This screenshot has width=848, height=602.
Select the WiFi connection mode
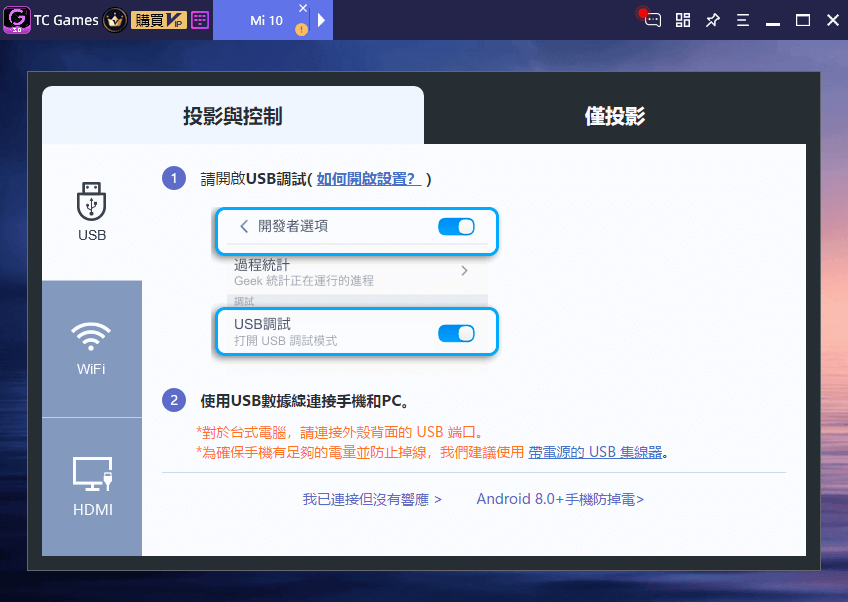tap(92, 349)
